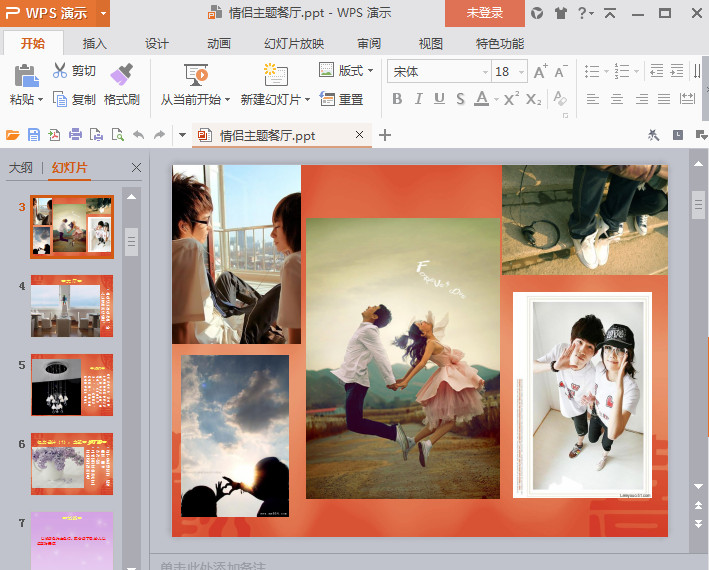Open the 审阅 tab
Screen dimensions: 709x570
click(x=369, y=44)
